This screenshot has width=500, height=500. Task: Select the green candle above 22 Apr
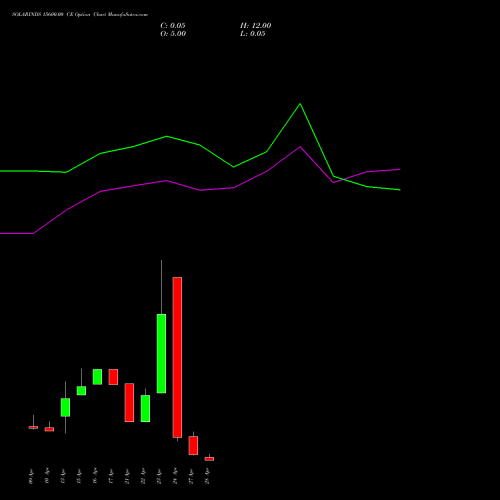click(x=145, y=409)
